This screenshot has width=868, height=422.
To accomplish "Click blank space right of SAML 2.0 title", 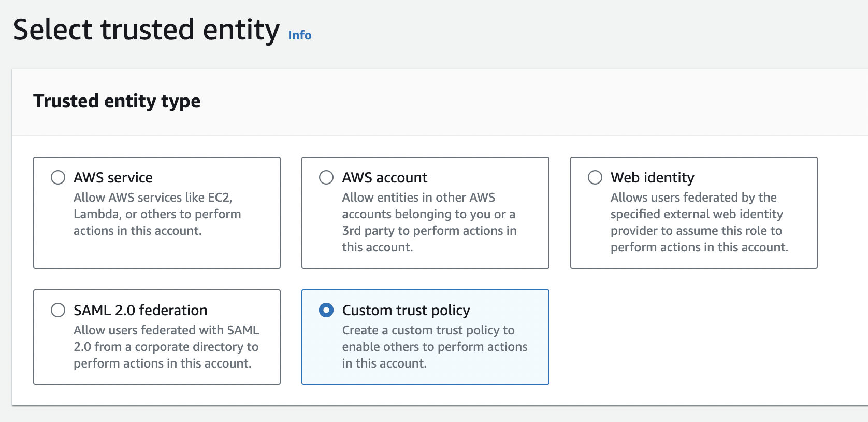I will point(243,310).
